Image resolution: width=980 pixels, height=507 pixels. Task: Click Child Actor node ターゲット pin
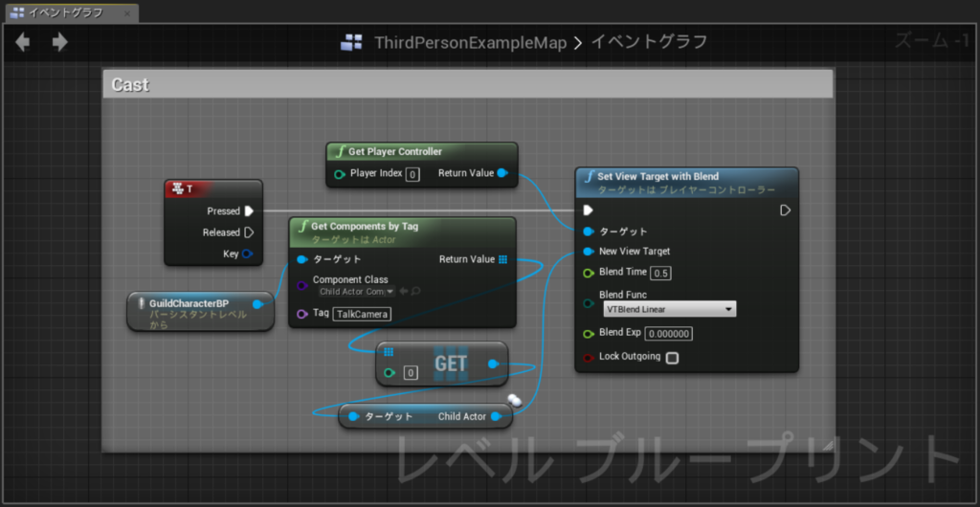354,416
